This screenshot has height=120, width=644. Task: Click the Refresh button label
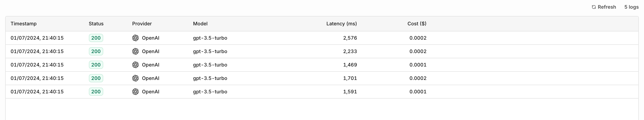pos(607,7)
